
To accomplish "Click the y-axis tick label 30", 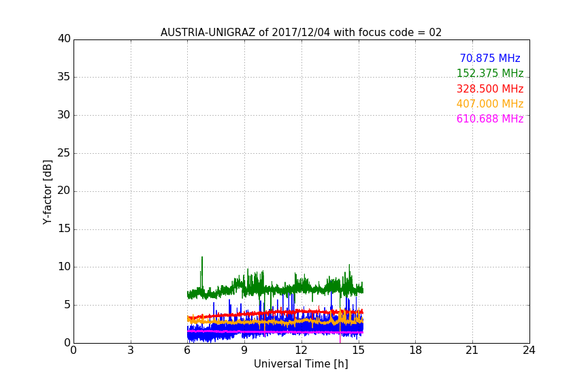I will point(64,115).
